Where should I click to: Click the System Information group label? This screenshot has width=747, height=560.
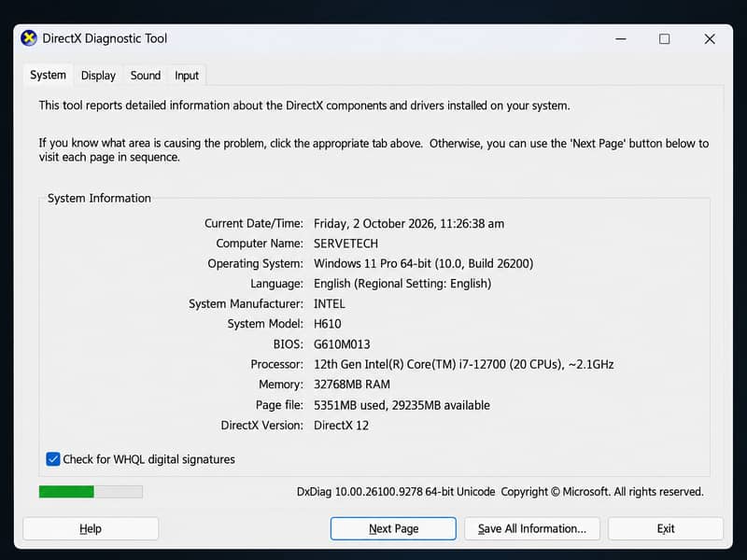click(x=99, y=198)
